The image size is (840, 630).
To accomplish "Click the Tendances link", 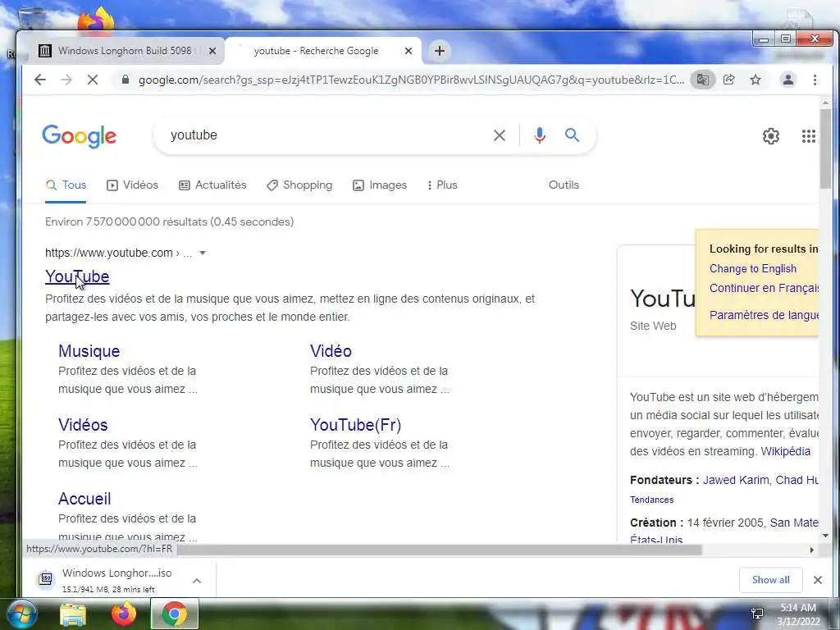I will pos(651,500).
